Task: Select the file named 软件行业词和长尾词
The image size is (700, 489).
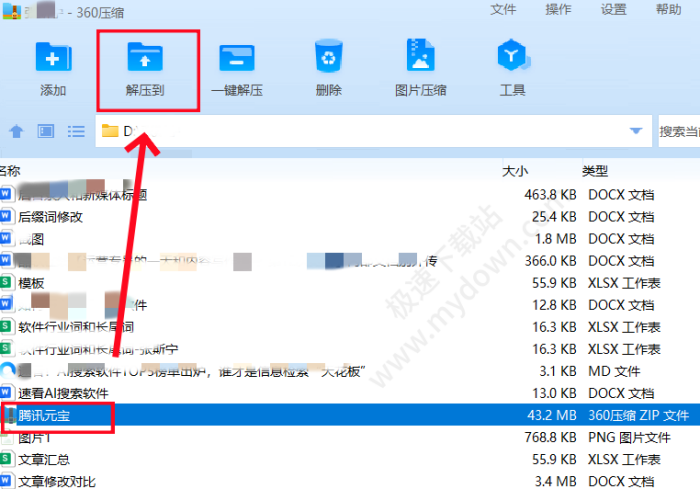Action: [76, 327]
